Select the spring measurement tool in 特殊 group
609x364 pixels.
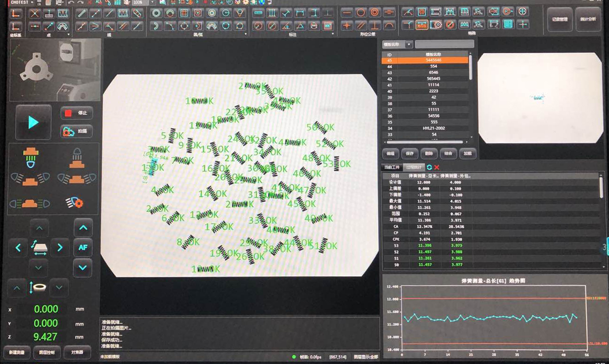coord(422,24)
